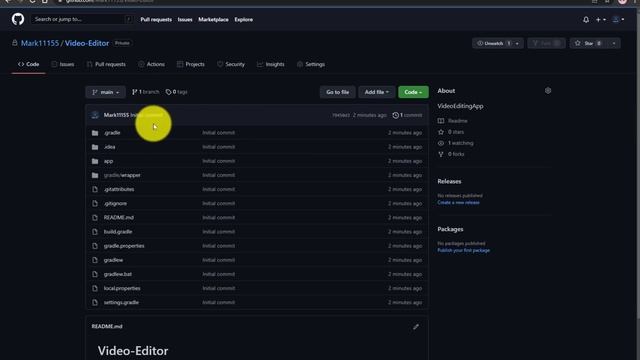Open the settings.gradle file
The image size is (640, 360).
point(121,302)
